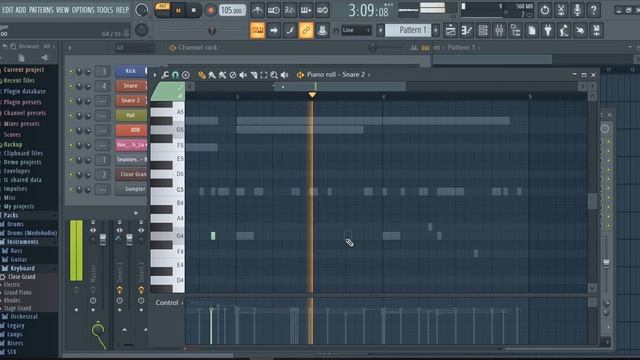This screenshot has height=360, width=640.
Task: Open the HELP menu
Action: tap(122, 10)
